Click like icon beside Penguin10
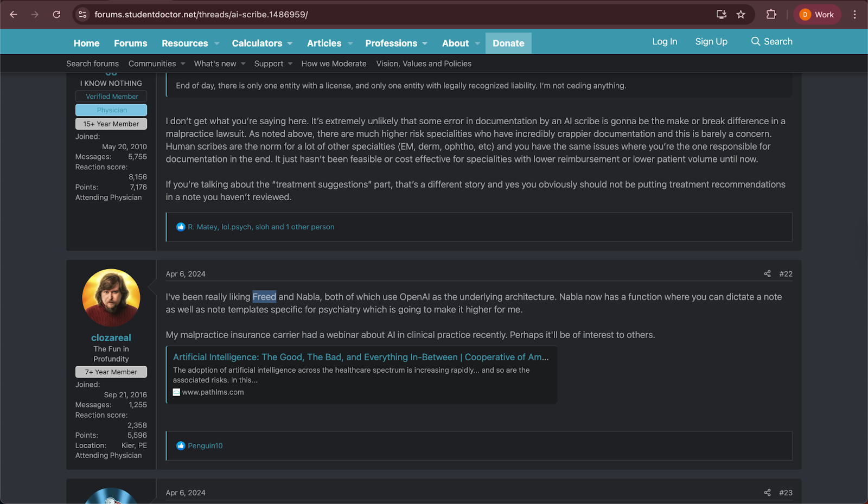This screenshot has height=504, width=868. point(181,446)
